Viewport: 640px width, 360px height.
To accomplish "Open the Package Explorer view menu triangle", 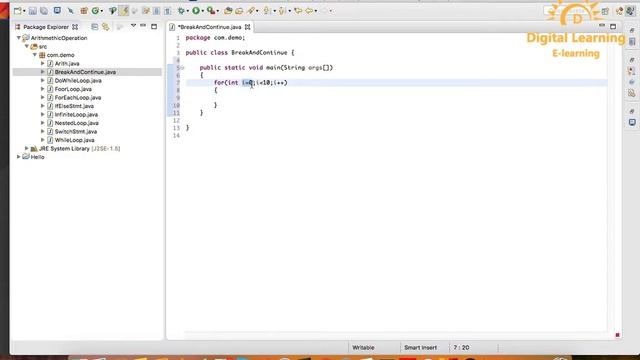I will coord(133,26).
